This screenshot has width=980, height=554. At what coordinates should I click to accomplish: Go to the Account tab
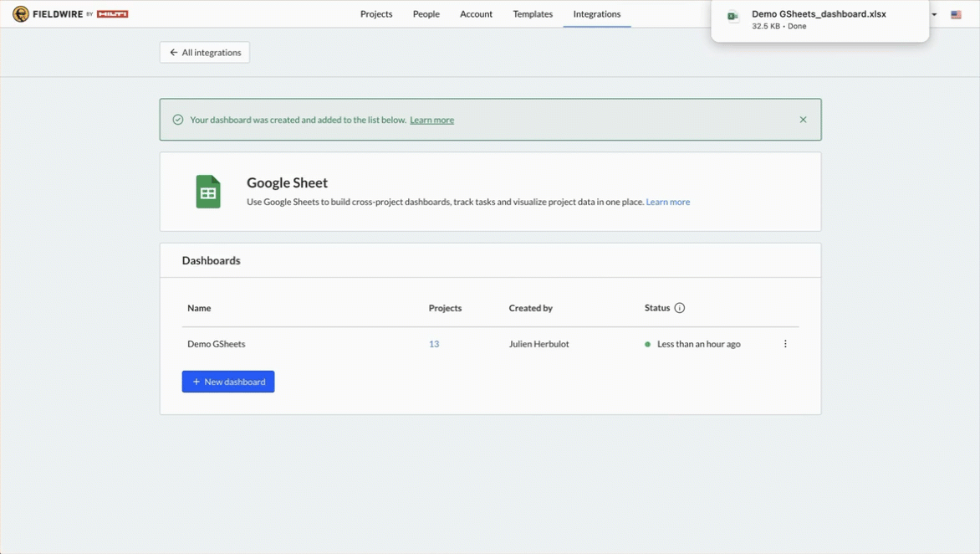(476, 14)
